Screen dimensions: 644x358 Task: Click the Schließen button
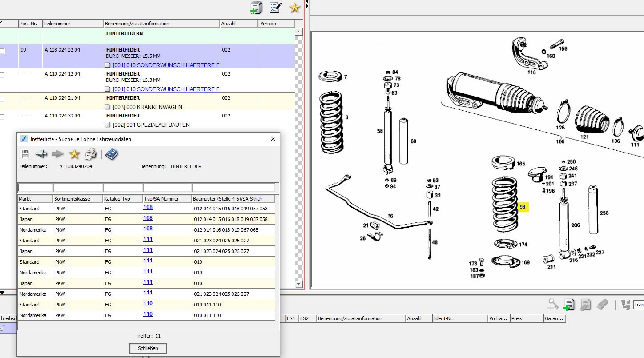(148, 348)
